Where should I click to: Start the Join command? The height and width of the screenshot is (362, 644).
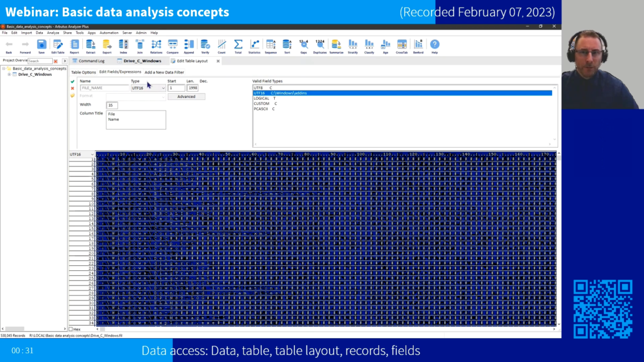coord(140,47)
